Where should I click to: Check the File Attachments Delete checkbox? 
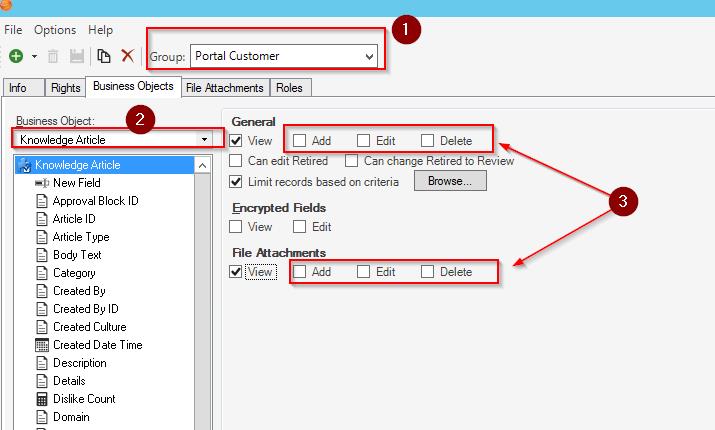point(428,272)
